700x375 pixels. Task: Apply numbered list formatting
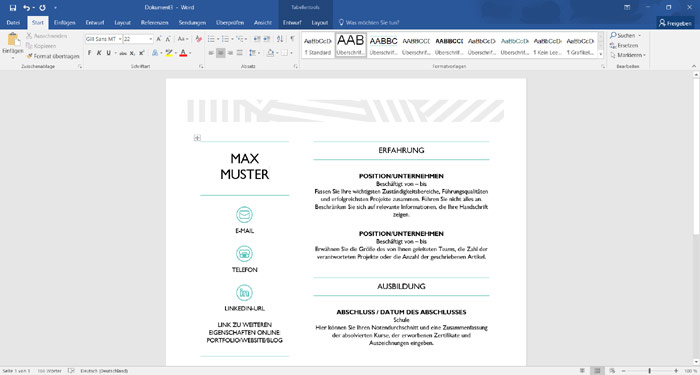tap(225, 39)
